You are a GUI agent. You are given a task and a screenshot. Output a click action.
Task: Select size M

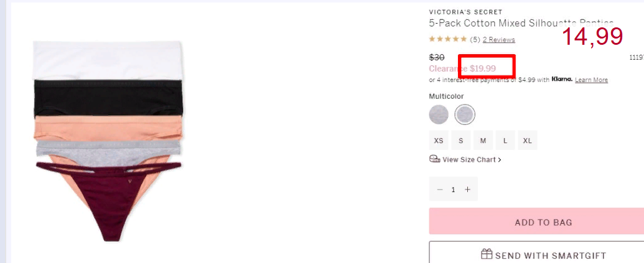click(483, 141)
